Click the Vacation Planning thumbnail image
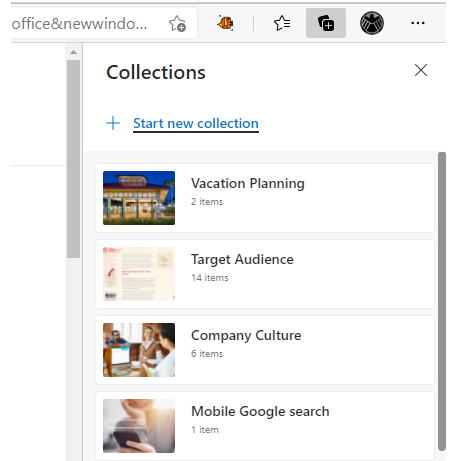This screenshot has height=461, width=450. [x=139, y=198]
